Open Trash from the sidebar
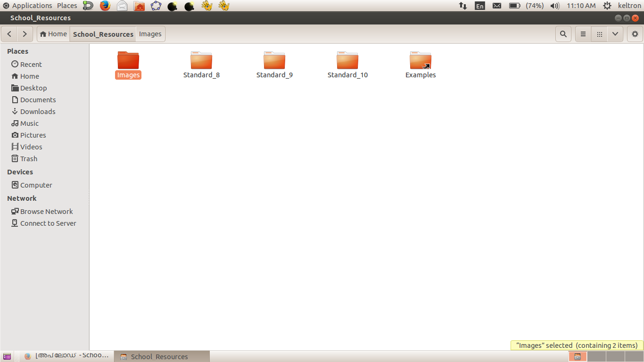644x362 pixels. point(29,159)
